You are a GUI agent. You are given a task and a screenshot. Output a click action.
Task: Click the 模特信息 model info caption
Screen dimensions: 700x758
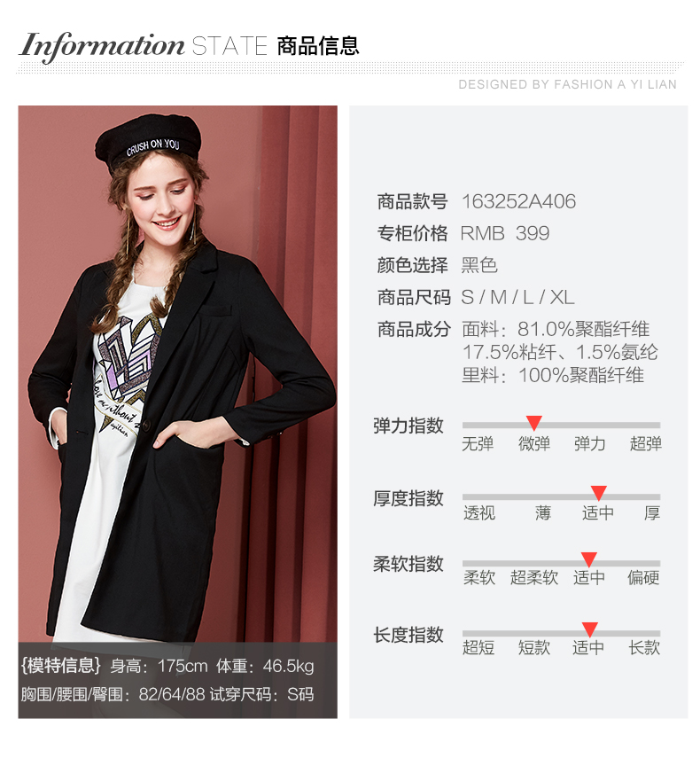tap(60, 666)
